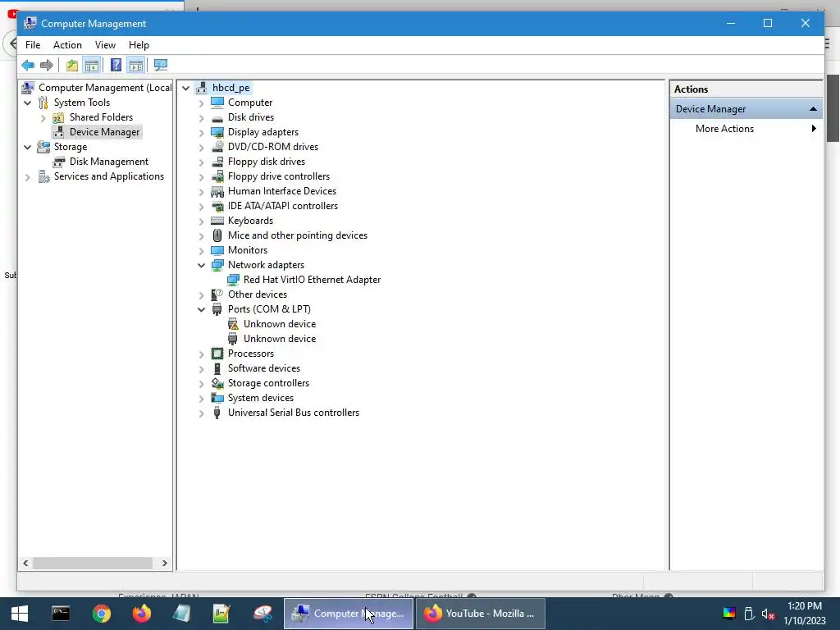Open the Action menu
840x630 pixels.
coord(67,45)
